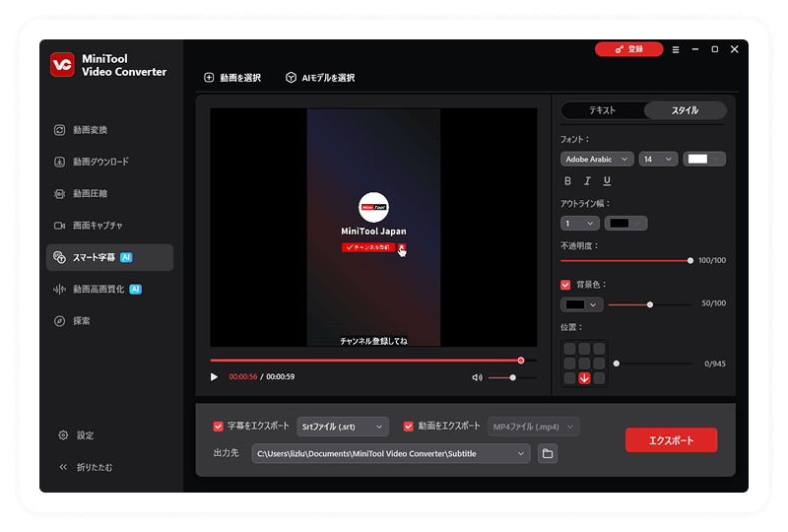Select bottom-center position cell with red arrow
The height and width of the screenshot is (532, 788).
click(584, 378)
